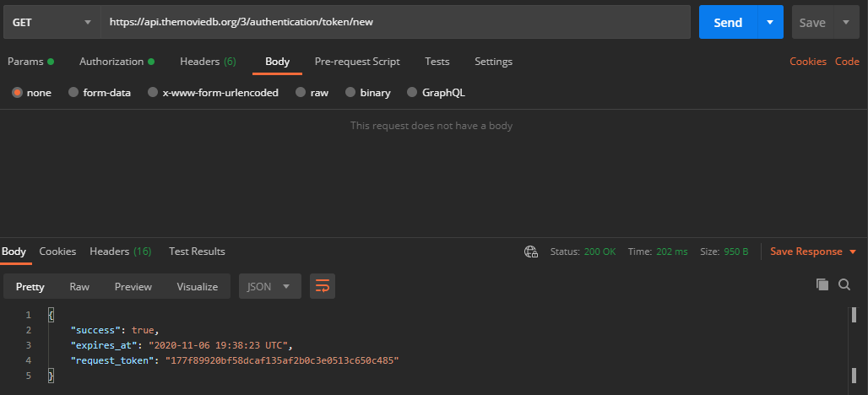Switch to response Headers (16) tab
868x395 pixels.
(x=121, y=252)
